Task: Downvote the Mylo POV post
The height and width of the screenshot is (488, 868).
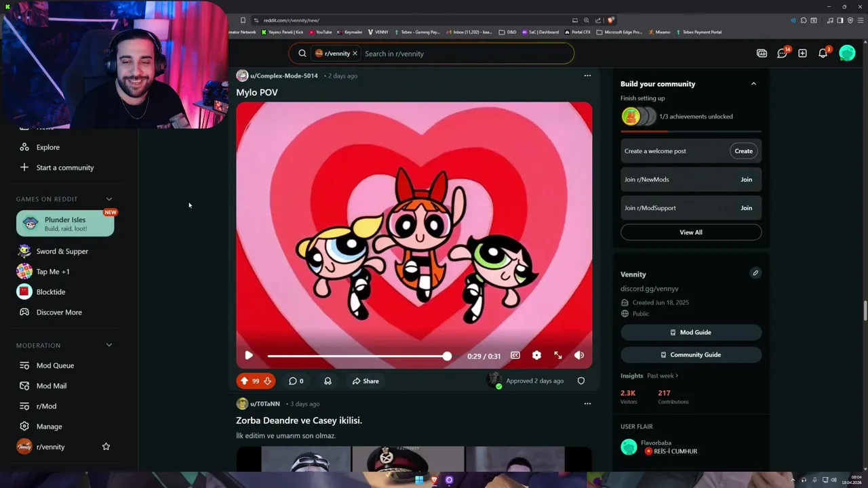Action: point(267,381)
